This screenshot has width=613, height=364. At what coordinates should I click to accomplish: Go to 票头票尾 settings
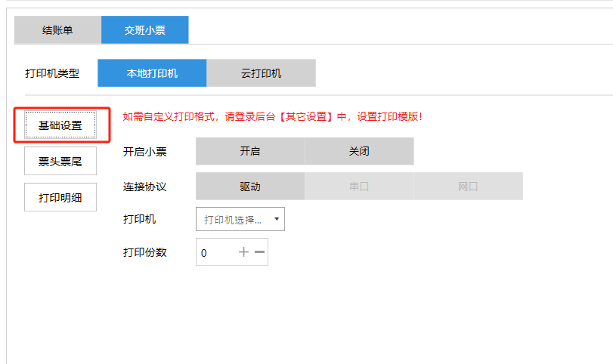pos(60,162)
